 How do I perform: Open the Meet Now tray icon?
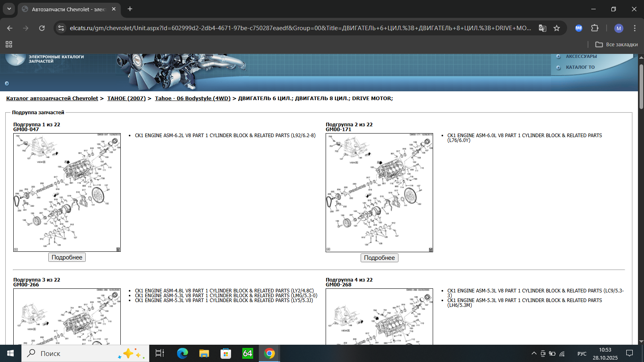tap(543, 354)
